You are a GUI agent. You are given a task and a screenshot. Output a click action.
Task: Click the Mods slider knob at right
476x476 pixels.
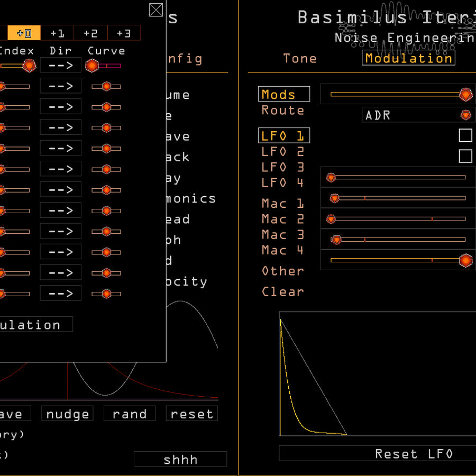(465, 95)
